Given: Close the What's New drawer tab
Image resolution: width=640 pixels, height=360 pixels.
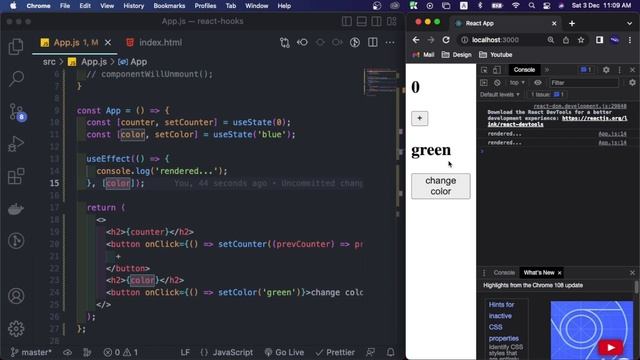Looking at the screenshot, I should [560, 273].
